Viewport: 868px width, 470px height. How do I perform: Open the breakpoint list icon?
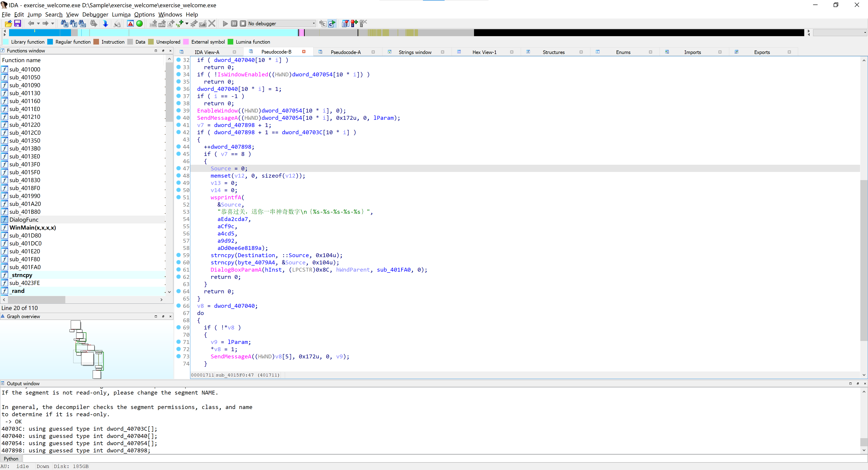click(345, 23)
